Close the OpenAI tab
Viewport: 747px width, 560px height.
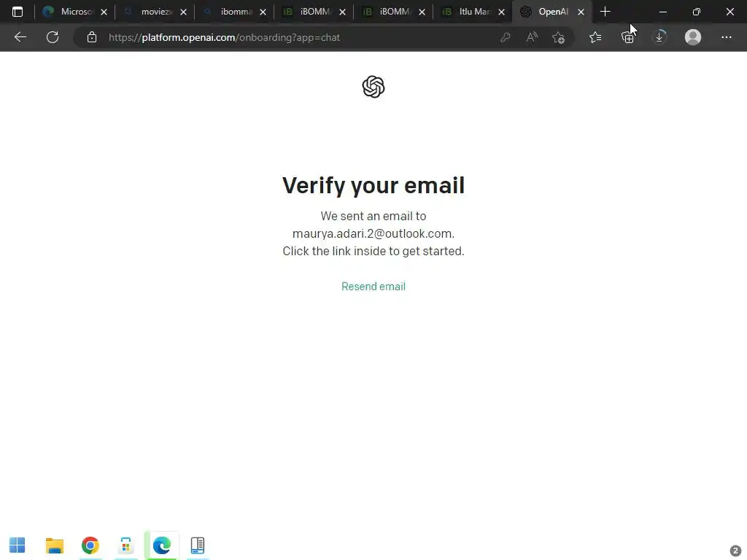(581, 12)
